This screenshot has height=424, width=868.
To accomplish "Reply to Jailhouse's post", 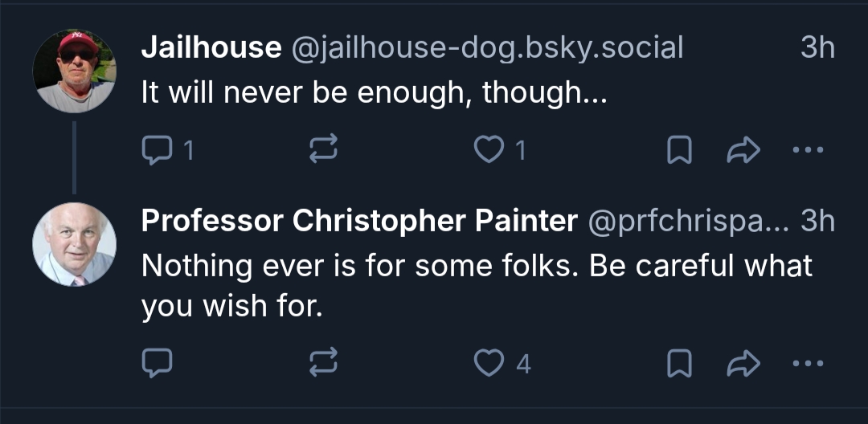I will click(x=156, y=150).
